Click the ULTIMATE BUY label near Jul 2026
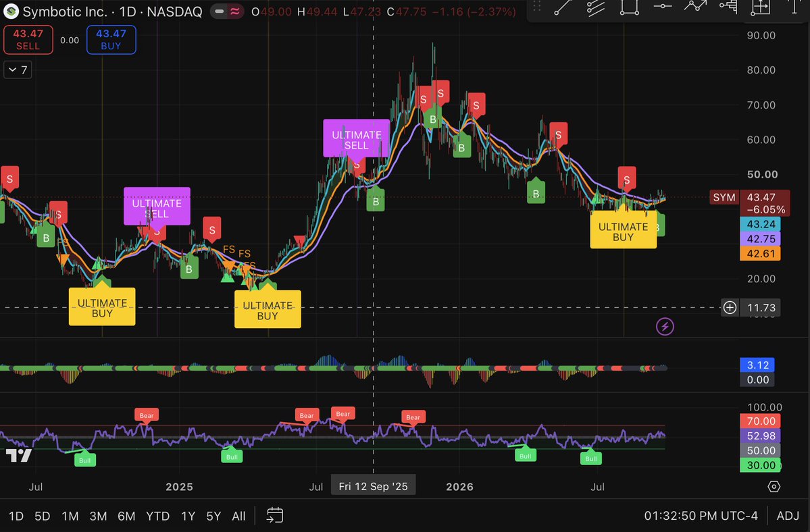The image size is (810, 532). [x=623, y=230]
